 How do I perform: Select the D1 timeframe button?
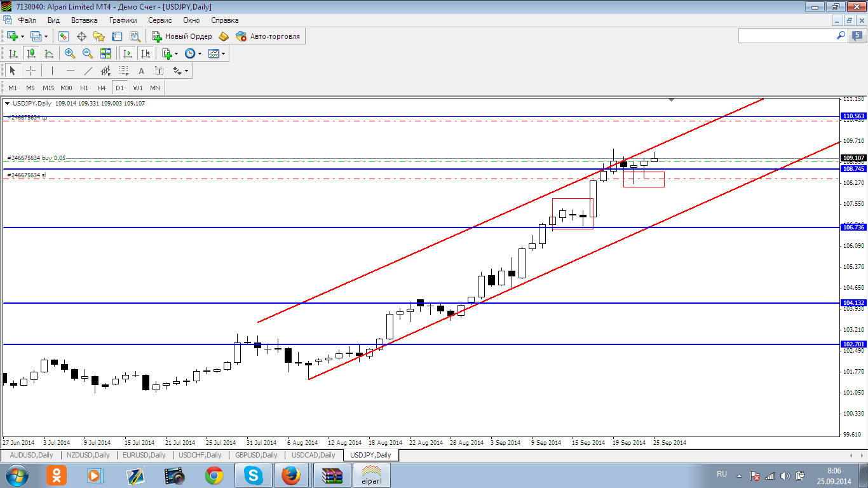click(x=119, y=88)
